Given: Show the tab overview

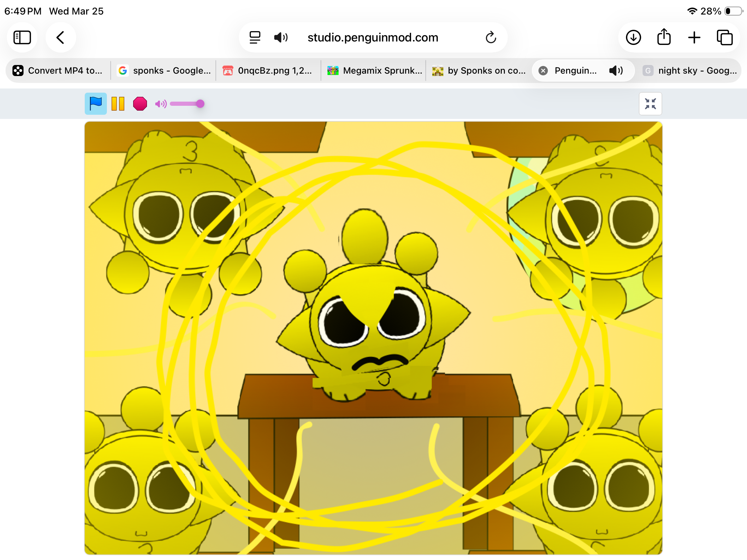Looking at the screenshot, I should click(x=725, y=37).
